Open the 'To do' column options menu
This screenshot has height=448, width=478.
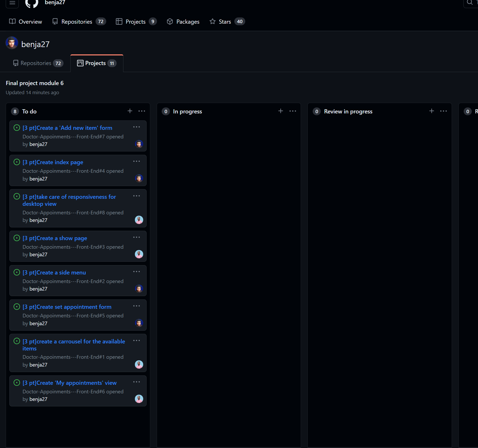click(142, 111)
